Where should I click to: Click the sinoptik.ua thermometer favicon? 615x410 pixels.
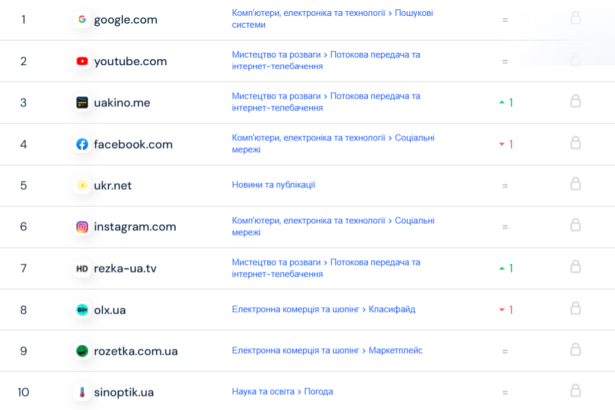82,392
